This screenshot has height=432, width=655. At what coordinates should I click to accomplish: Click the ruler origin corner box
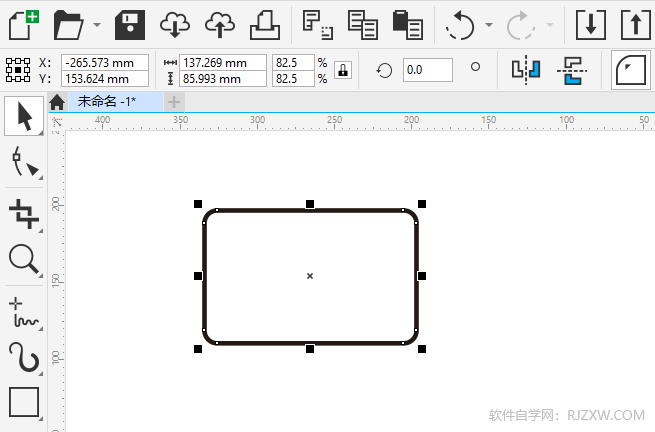coord(57,123)
